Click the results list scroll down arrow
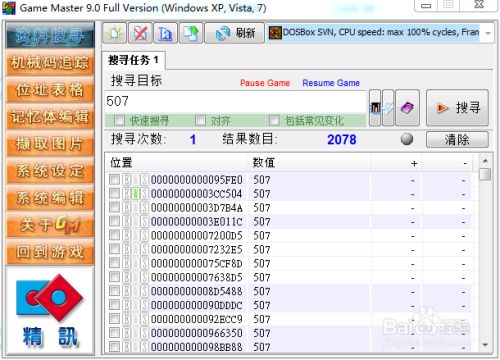The image size is (500, 360). pyautogui.click(x=485, y=345)
